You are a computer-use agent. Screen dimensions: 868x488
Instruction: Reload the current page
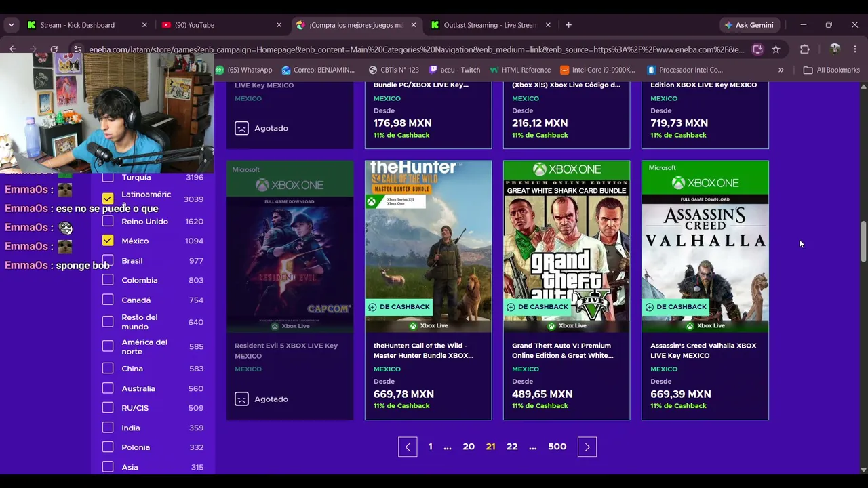tap(54, 49)
